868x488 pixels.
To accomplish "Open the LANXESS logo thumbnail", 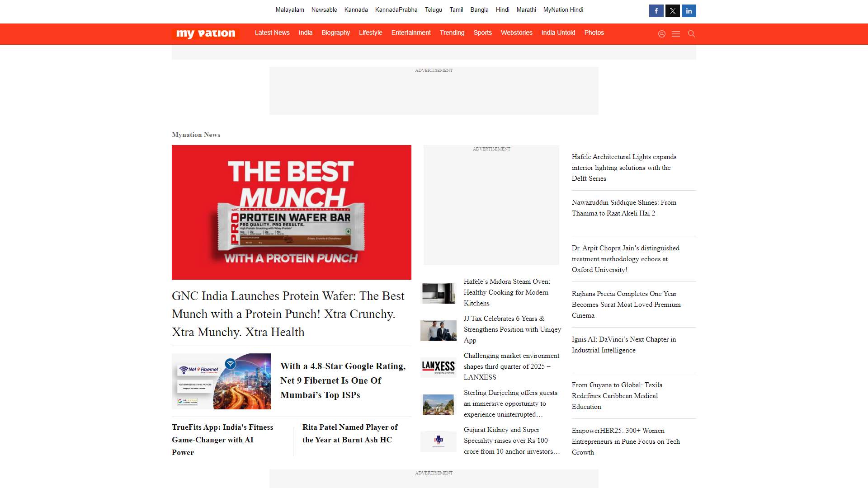I will 438,366.
